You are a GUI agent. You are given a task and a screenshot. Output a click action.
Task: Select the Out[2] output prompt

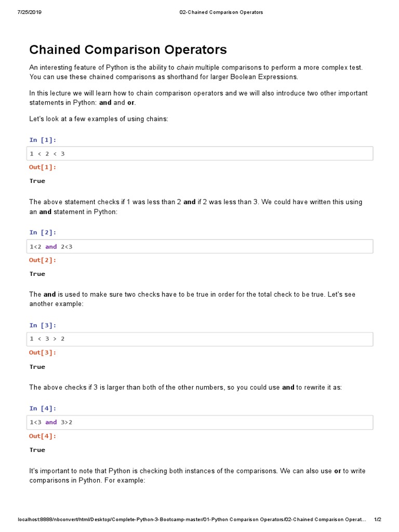click(x=43, y=260)
